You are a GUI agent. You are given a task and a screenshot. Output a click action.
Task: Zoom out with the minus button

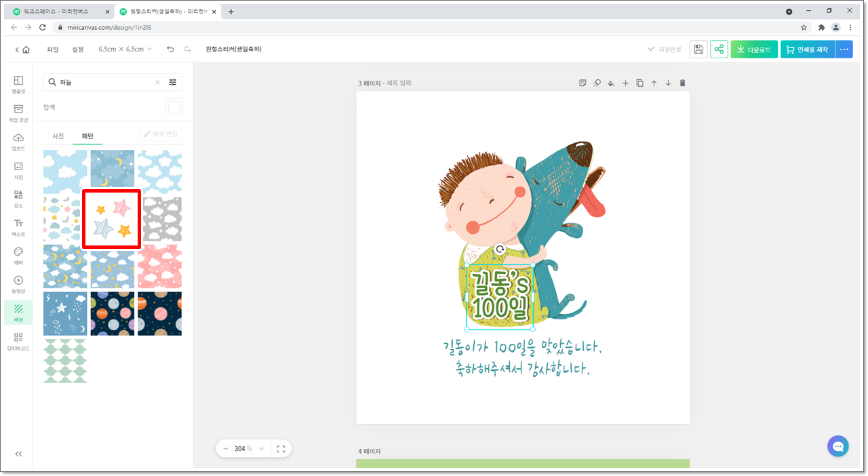(226, 449)
